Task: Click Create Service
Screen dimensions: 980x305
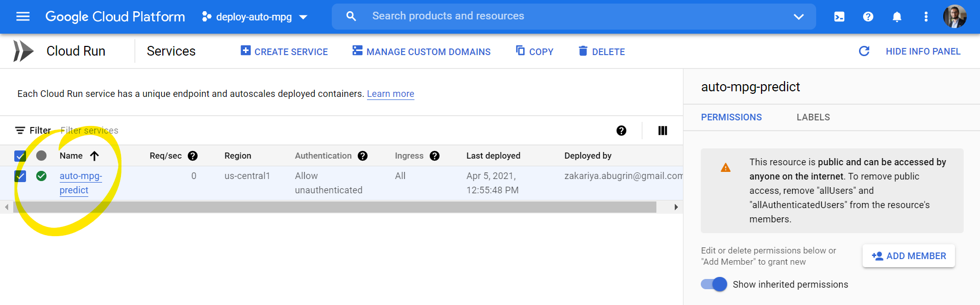Action: (284, 51)
